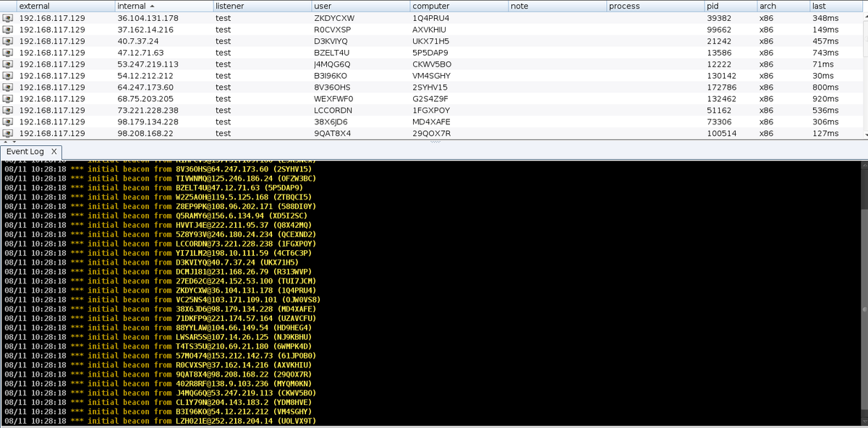Select computer cell 5P5DAP9
This screenshot has height=428, width=868.
click(x=430, y=53)
